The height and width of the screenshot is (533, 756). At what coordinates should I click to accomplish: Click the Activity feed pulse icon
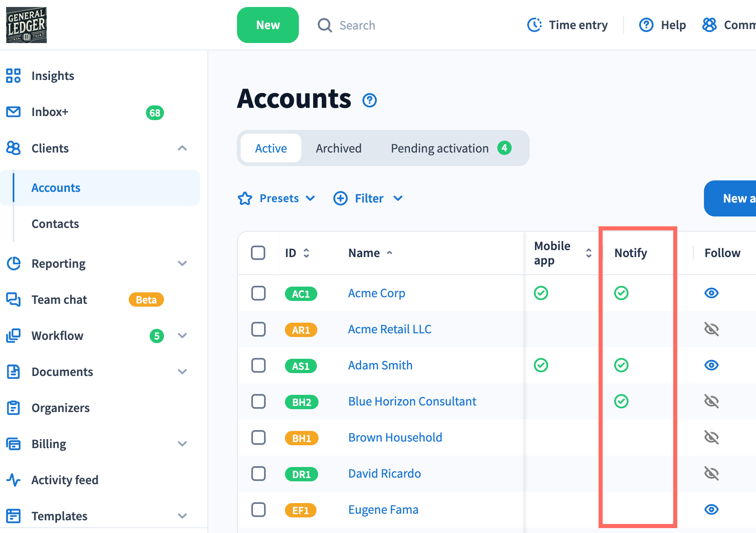pyautogui.click(x=13, y=480)
